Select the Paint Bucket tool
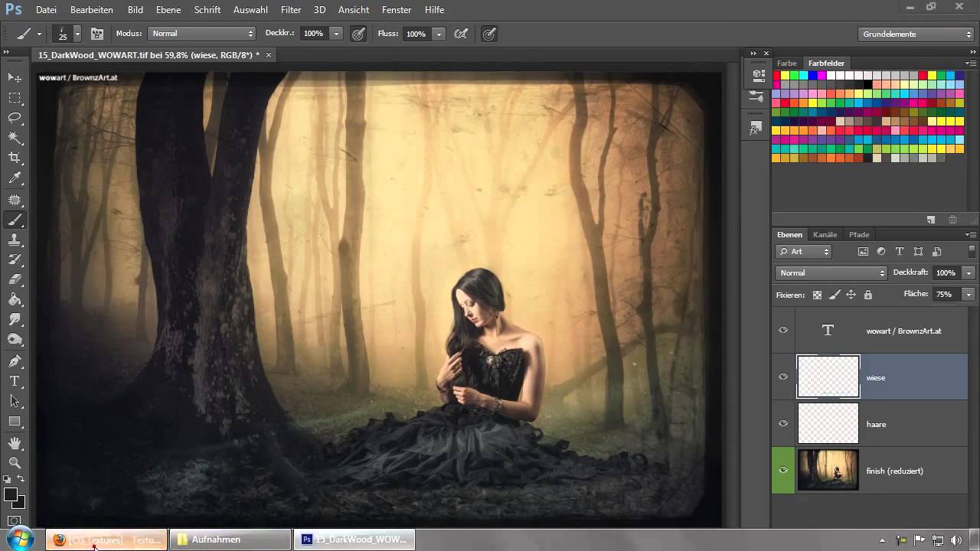This screenshot has width=980, height=551. [15, 300]
